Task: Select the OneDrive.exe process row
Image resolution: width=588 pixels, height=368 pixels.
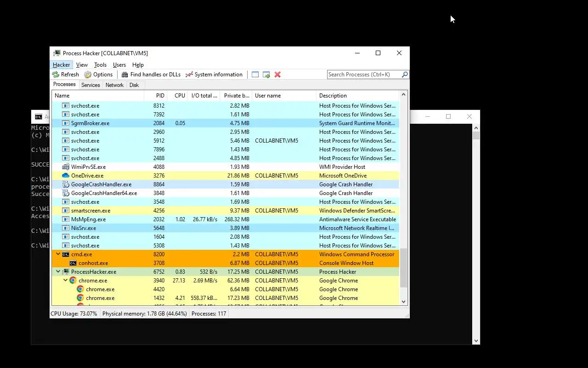Action: (226, 176)
